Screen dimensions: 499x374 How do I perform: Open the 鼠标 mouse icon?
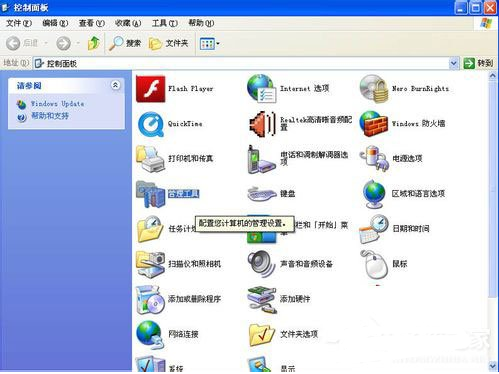[x=374, y=265]
